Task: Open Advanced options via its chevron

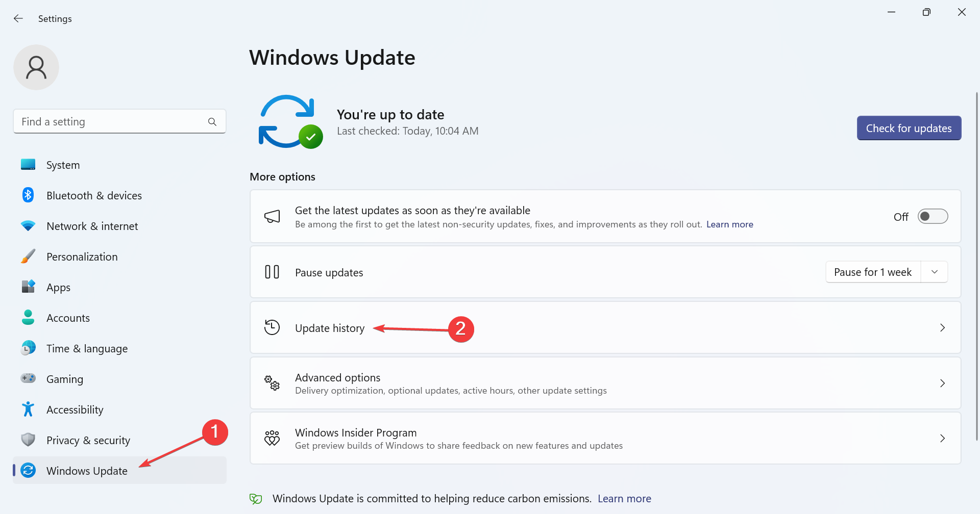Action: click(x=942, y=383)
